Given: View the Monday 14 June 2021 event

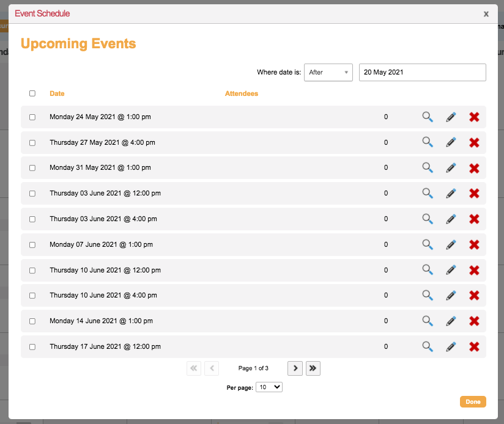Looking at the screenshot, I should [x=428, y=321].
